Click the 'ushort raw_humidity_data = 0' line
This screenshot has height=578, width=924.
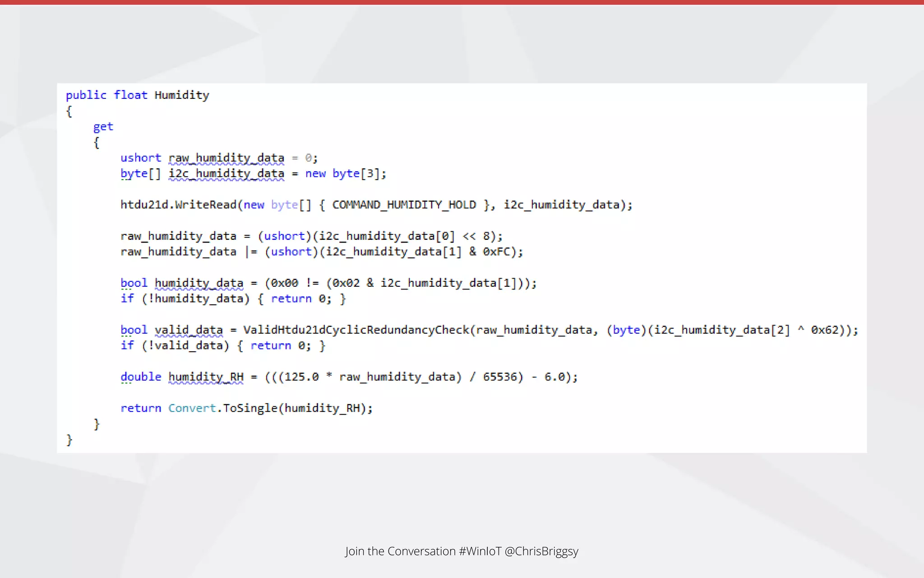click(x=219, y=158)
